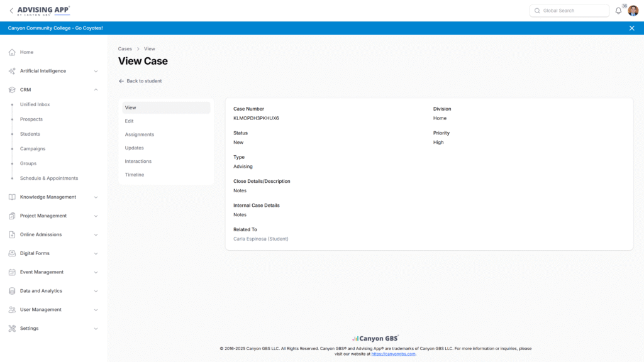The width and height of the screenshot is (644, 362).
Task: Switch to the Edit tab
Action: coord(130,121)
